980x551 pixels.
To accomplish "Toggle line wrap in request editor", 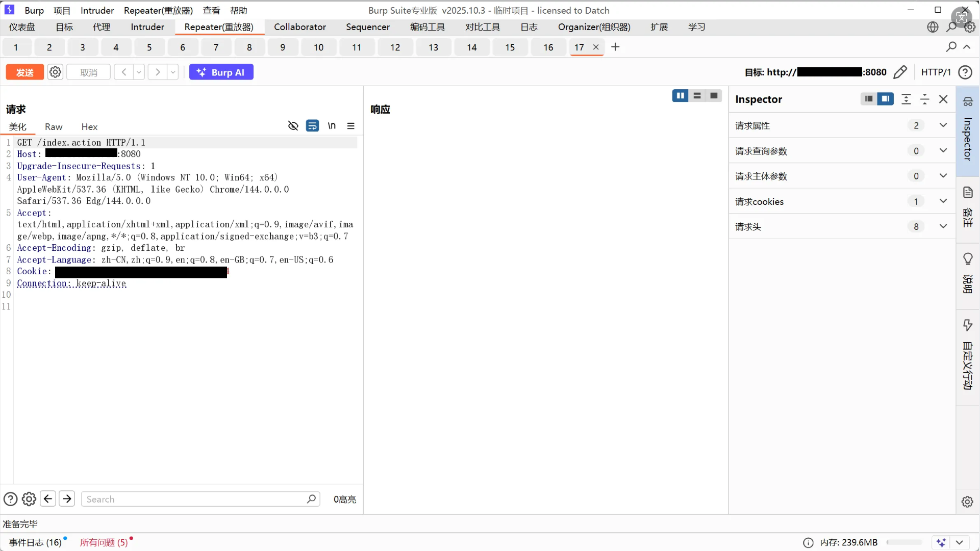I will click(x=312, y=126).
